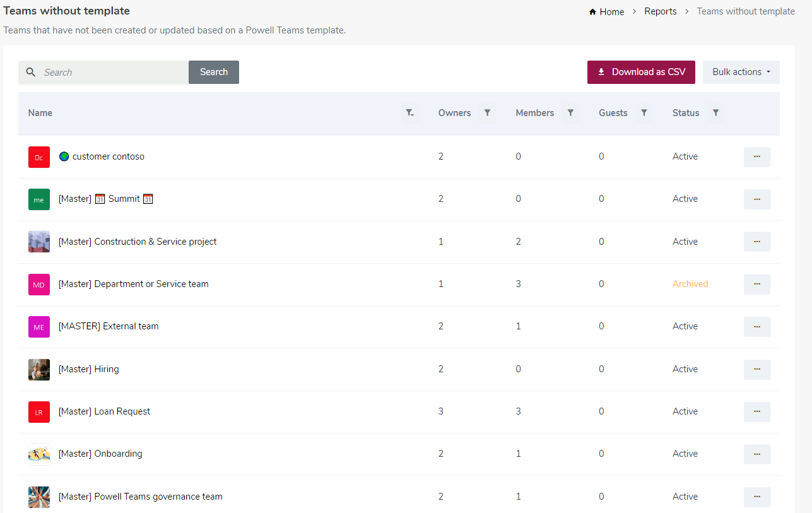The image size is (812, 513).
Task: Click the Search button
Action: [214, 72]
